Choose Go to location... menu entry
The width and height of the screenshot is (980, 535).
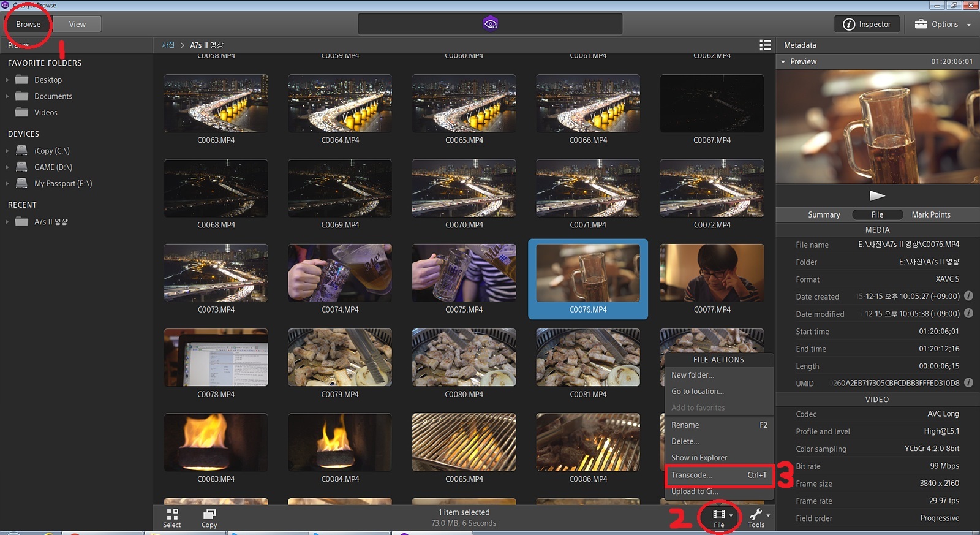(x=719, y=391)
